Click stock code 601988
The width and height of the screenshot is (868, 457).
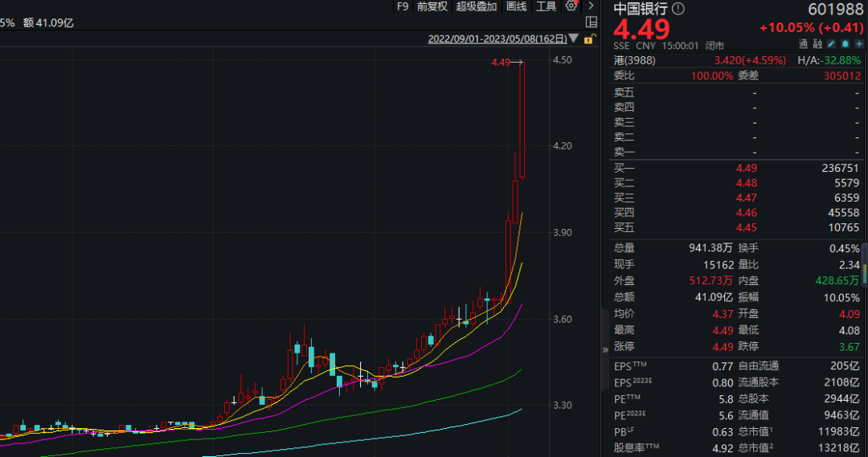835,9
